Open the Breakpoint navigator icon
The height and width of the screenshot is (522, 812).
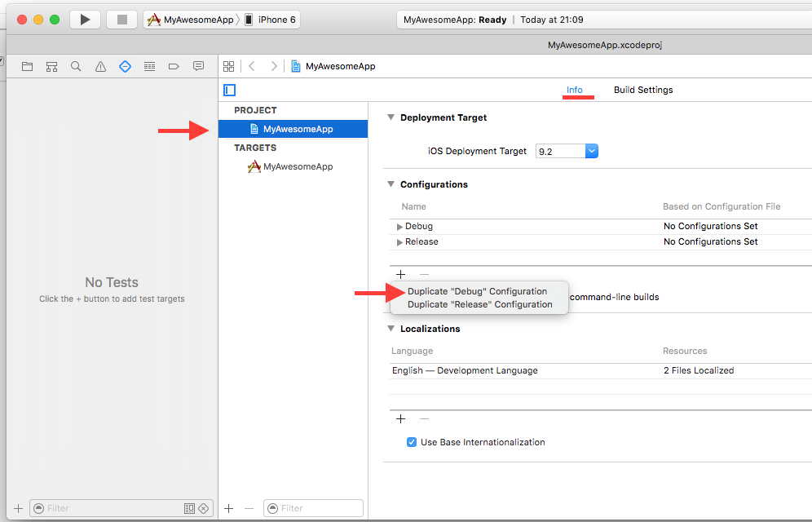click(174, 66)
